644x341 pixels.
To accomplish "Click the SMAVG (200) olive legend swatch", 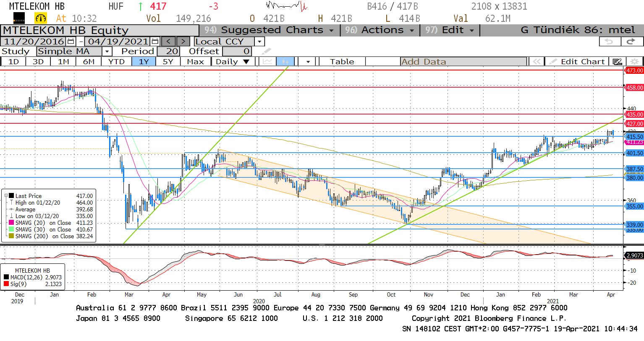I will pos(11,236).
